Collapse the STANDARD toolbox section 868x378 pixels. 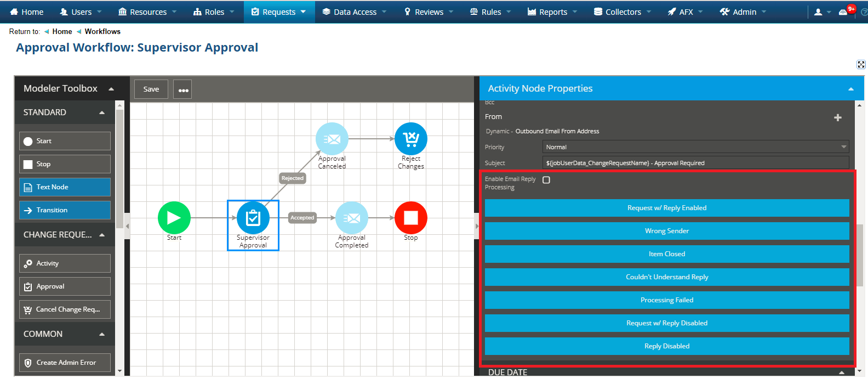tap(102, 112)
